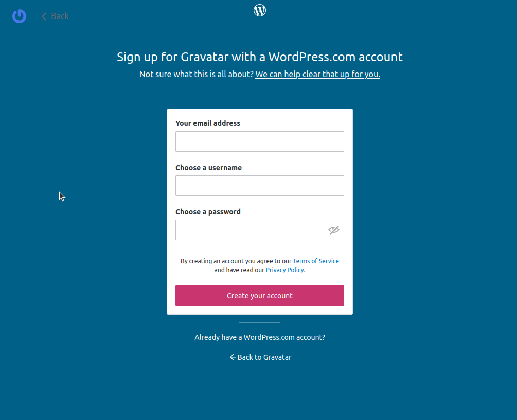Image resolution: width=517 pixels, height=420 pixels.
Task: Click the "Sign up for Gravatar" heading
Action: 259,57
